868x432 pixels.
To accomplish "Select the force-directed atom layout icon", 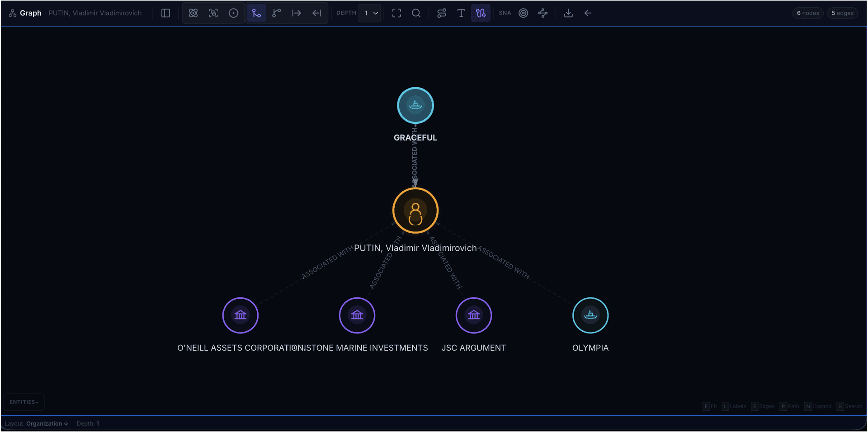I will [193, 13].
